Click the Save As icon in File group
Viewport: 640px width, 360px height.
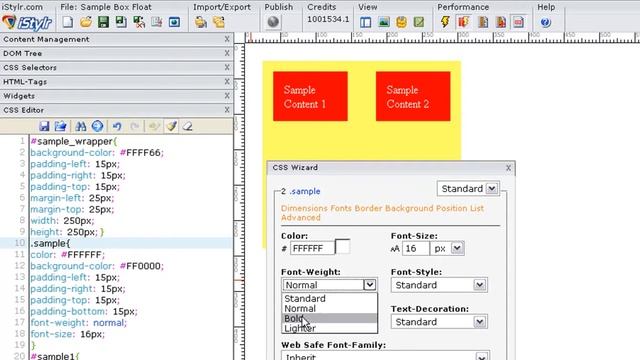121,22
